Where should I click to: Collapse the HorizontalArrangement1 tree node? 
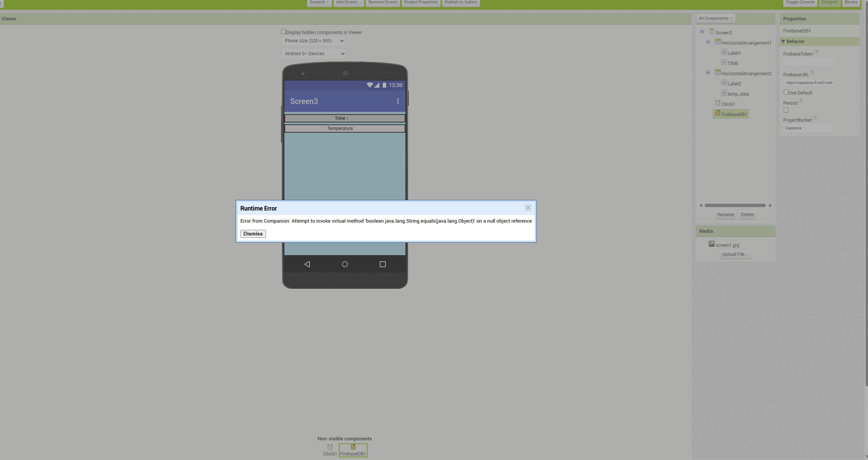click(x=708, y=42)
